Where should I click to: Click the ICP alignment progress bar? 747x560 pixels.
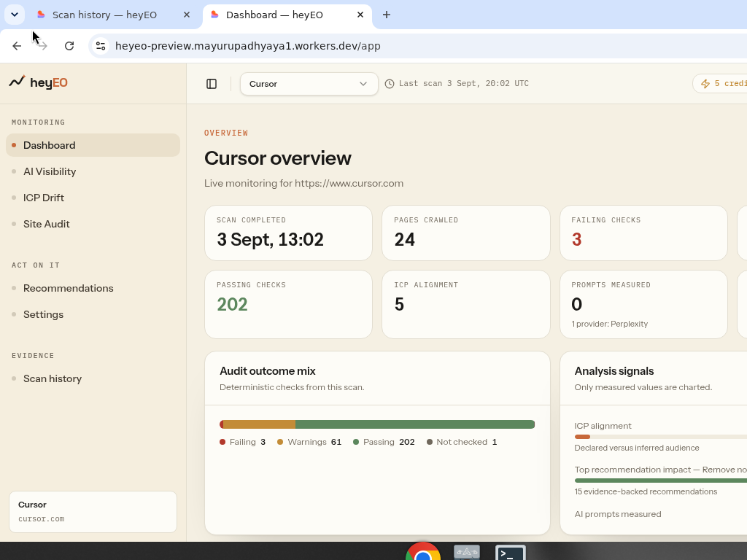[x=661, y=437]
